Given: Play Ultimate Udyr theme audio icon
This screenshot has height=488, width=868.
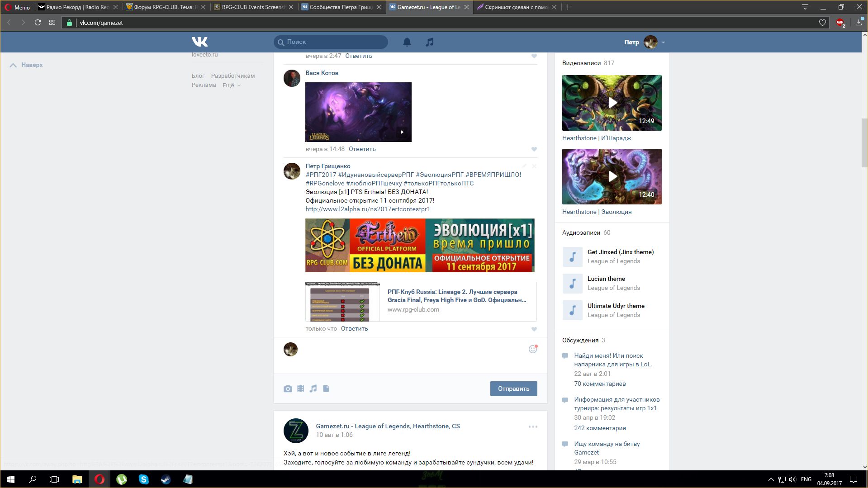Looking at the screenshot, I should pyautogui.click(x=572, y=310).
